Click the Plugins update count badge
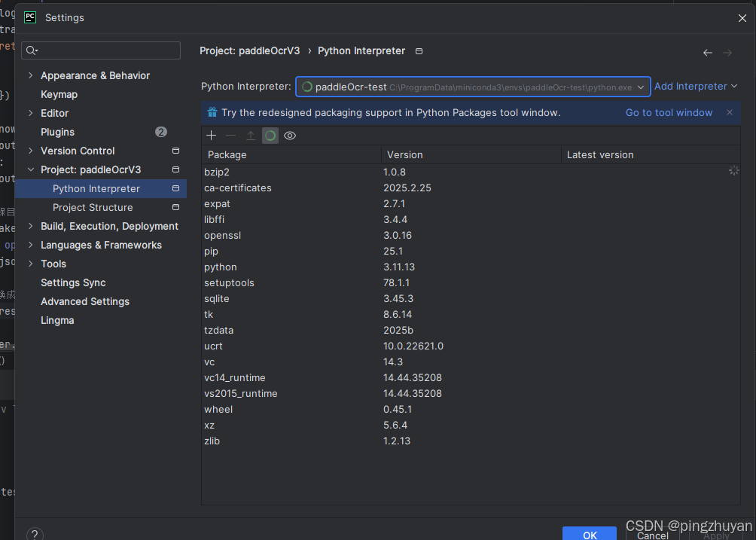This screenshot has height=540, width=756. coord(161,132)
